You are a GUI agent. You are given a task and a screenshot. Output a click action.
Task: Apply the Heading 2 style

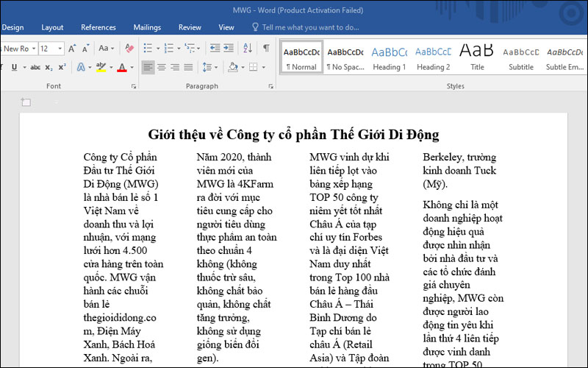point(433,57)
